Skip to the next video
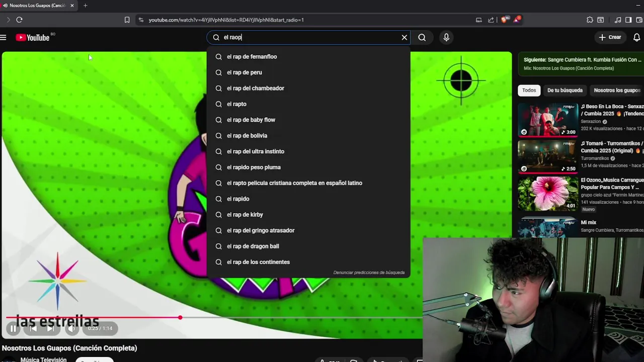The image size is (644, 362). pyautogui.click(x=50, y=328)
